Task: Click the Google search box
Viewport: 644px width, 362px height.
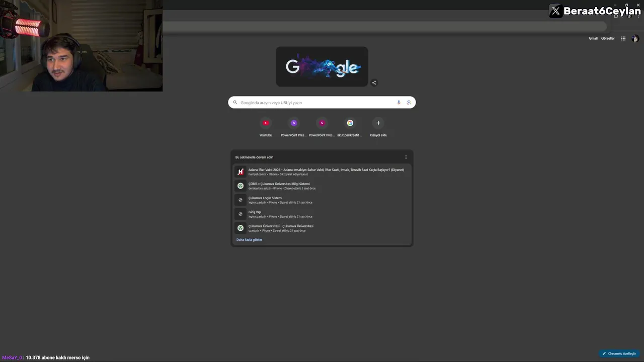Action: (x=322, y=103)
